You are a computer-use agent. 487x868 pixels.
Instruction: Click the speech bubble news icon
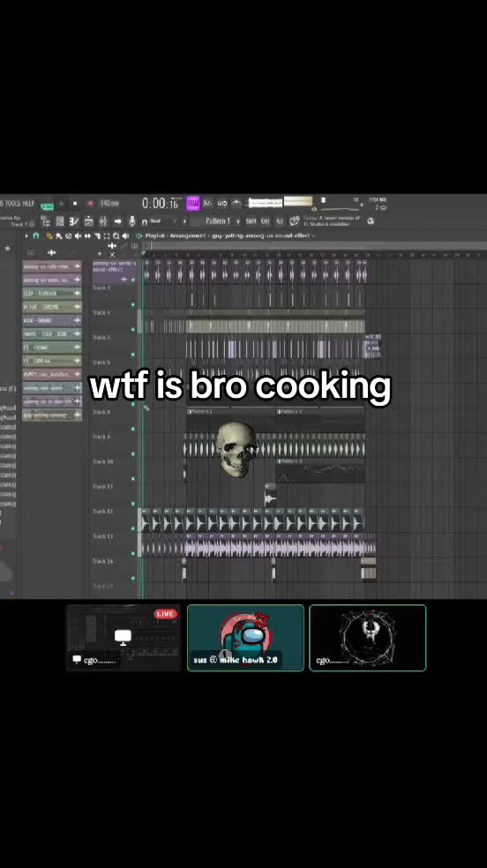[295, 221]
